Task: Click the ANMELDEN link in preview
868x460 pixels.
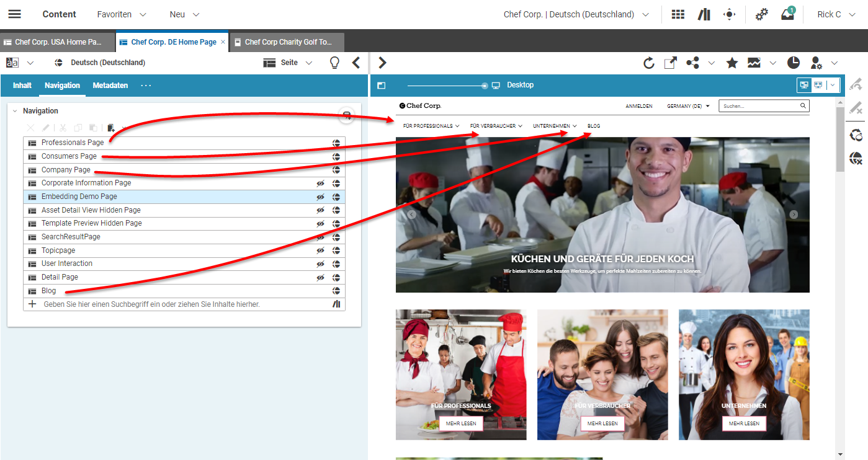Action: pyautogui.click(x=638, y=106)
